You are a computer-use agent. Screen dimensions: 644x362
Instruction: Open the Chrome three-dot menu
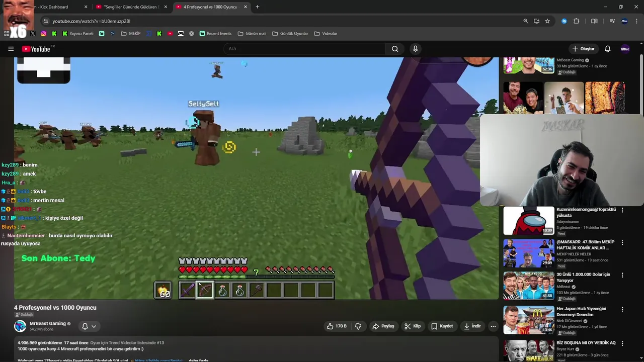pyautogui.click(x=637, y=21)
